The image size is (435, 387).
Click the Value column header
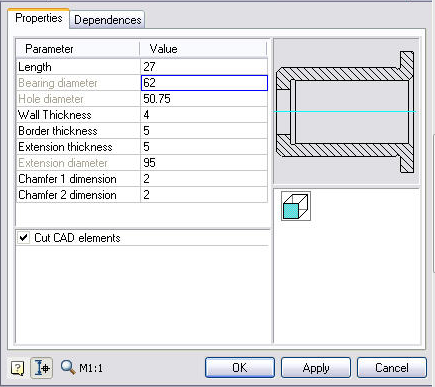(203, 49)
